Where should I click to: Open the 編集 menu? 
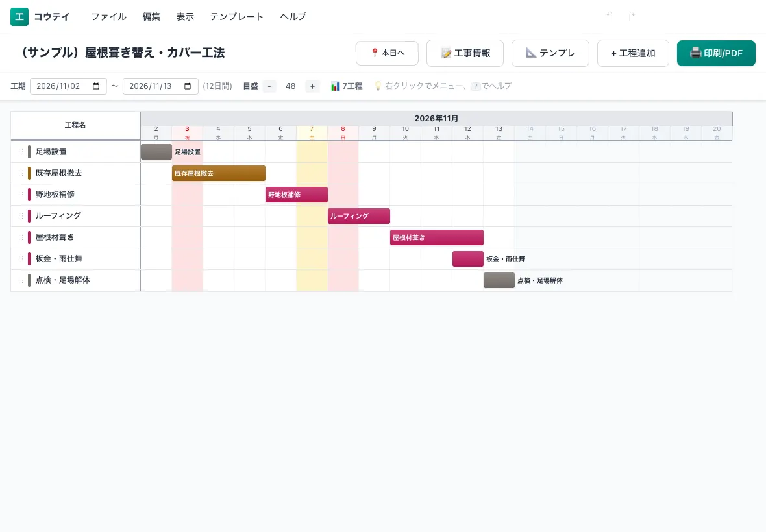(x=151, y=17)
